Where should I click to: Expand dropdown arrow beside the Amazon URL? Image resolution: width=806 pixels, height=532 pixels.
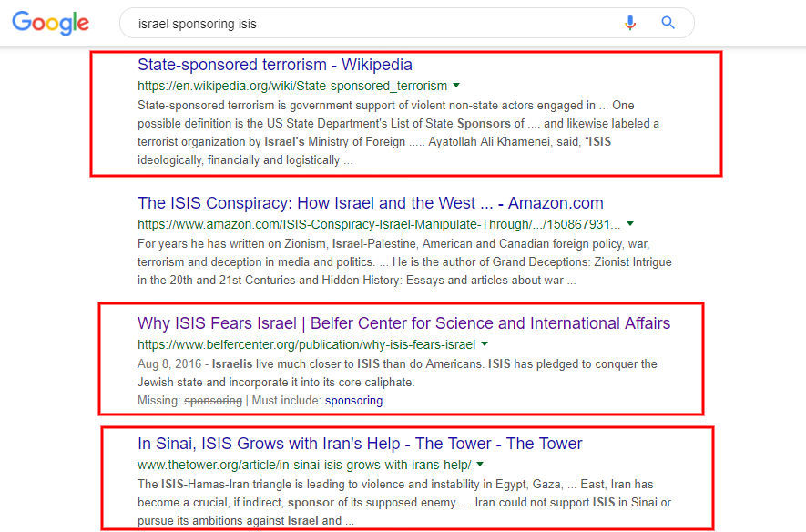pyautogui.click(x=630, y=223)
